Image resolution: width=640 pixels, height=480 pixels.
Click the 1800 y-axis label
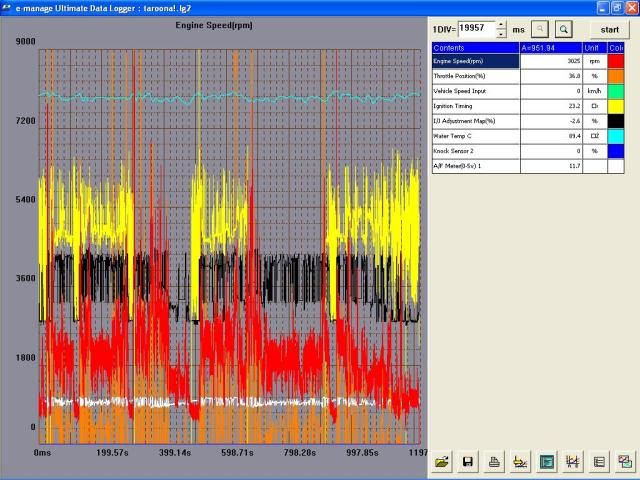(x=26, y=358)
